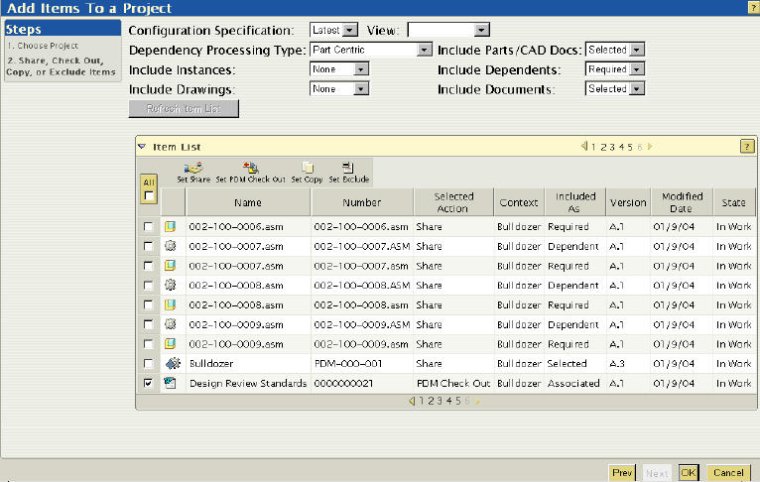Image resolution: width=760 pixels, height=482 pixels.
Task: Click the Refresh Item List button
Action: [x=184, y=109]
